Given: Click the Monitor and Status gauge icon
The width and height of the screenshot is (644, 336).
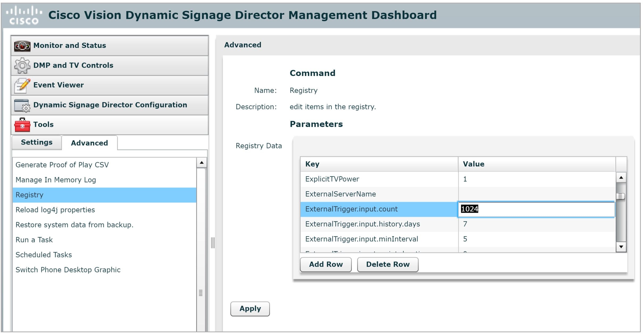Looking at the screenshot, I should tap(22, 46).
